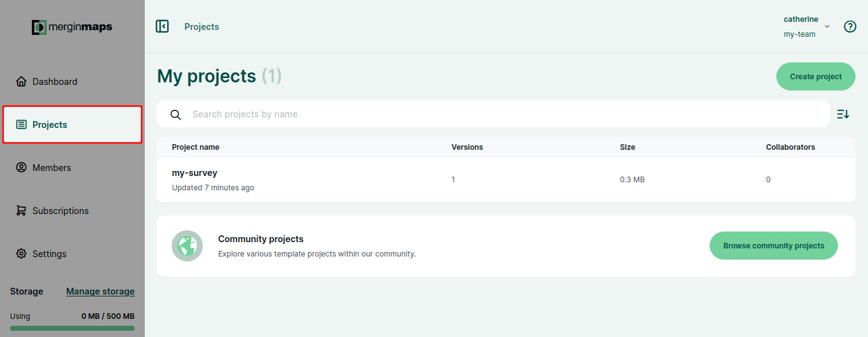
Task: Expand the catherine account chevron
Action: (827, 26)
